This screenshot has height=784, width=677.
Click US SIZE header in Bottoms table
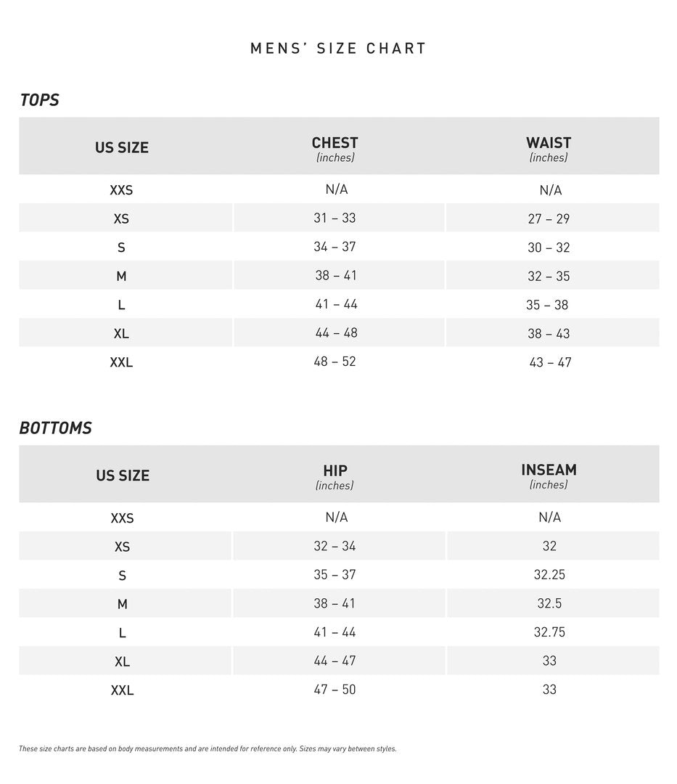pos(122,475)
